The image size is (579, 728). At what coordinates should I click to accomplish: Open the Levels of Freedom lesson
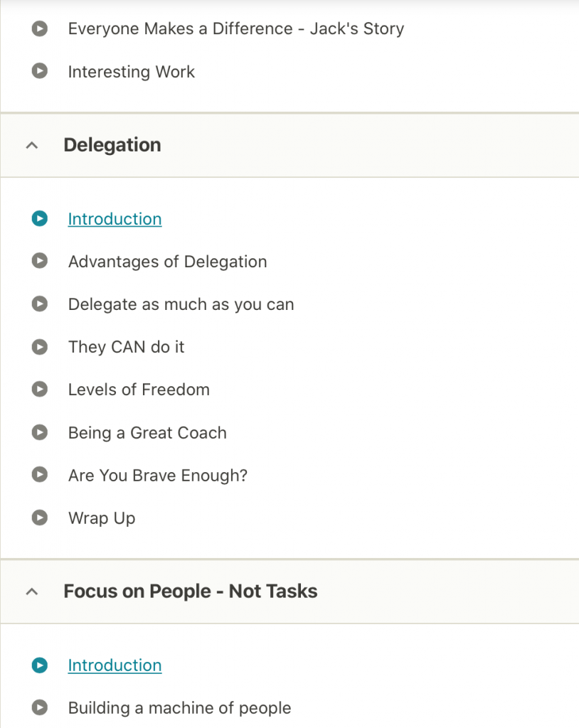tap(139, 390)
